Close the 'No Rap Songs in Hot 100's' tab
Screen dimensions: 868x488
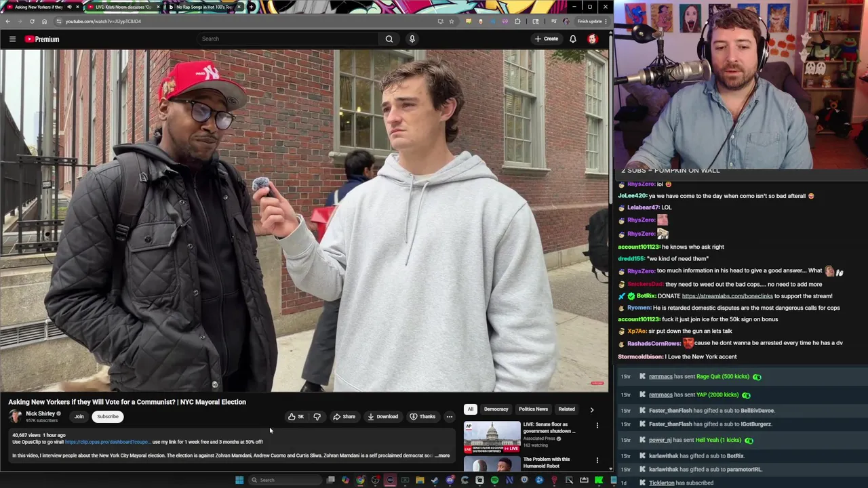[x=239, y=7]
